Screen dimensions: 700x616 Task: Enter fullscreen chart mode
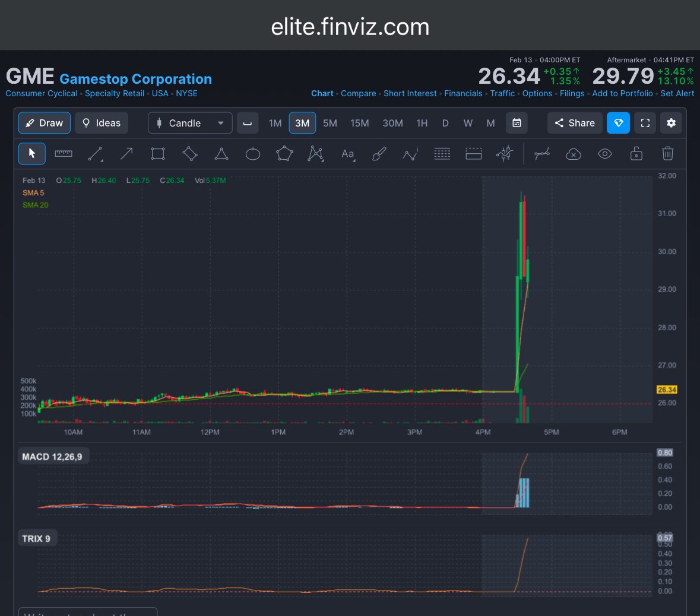click(x=645, y=123)
